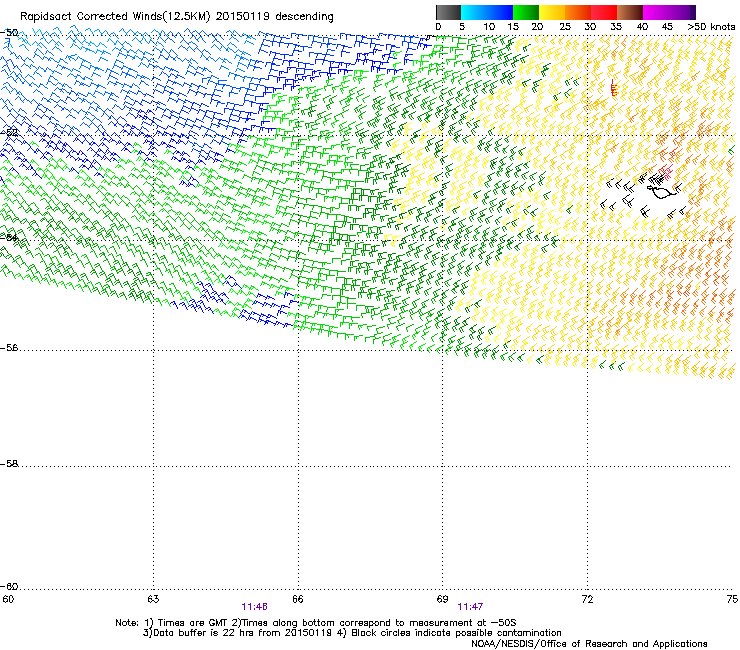The width and height of the screenshot is (740, 650).
Task: Click the red 30-35 knots legend color
Action: pyautogui.click(x=604, y=12)
